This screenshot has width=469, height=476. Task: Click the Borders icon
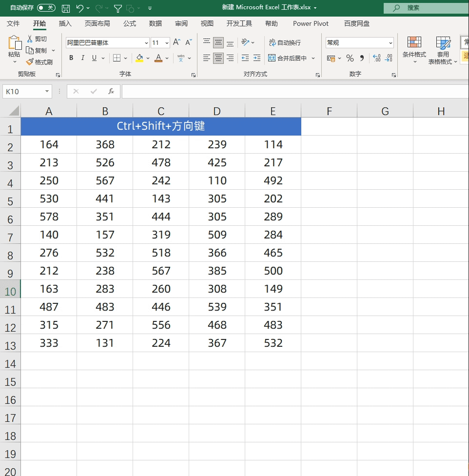tap(117, 58)
